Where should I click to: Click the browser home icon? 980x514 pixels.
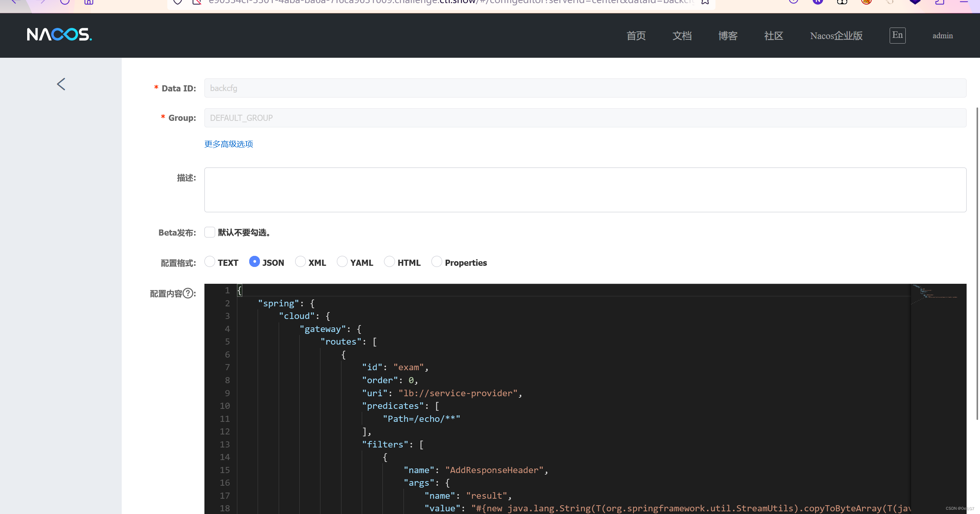pos(89,2)
